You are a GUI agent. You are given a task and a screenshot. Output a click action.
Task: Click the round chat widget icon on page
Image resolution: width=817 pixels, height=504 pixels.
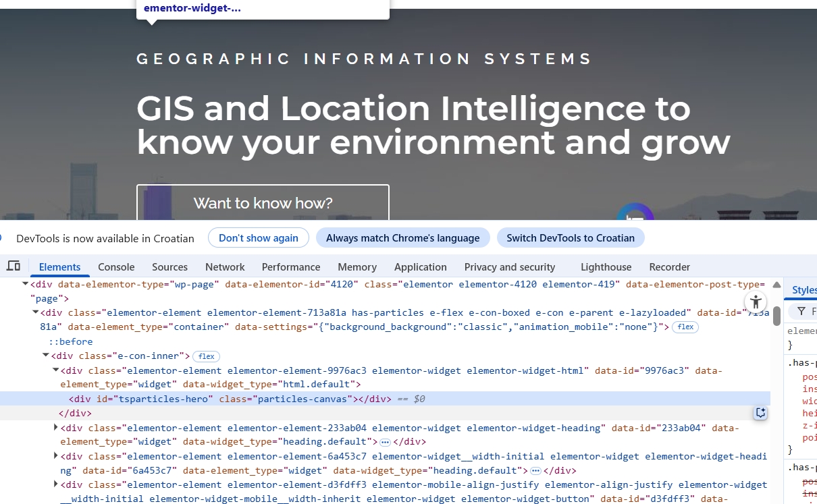click(635, 215)
